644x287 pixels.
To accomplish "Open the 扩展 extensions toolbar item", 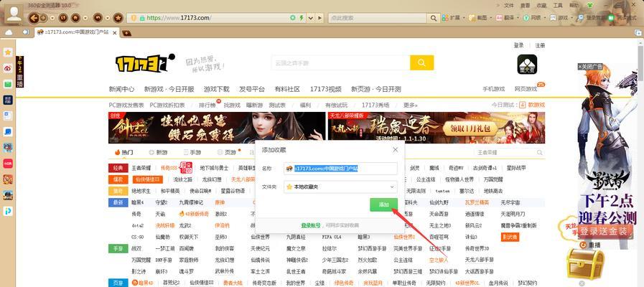I will [451, 18].
